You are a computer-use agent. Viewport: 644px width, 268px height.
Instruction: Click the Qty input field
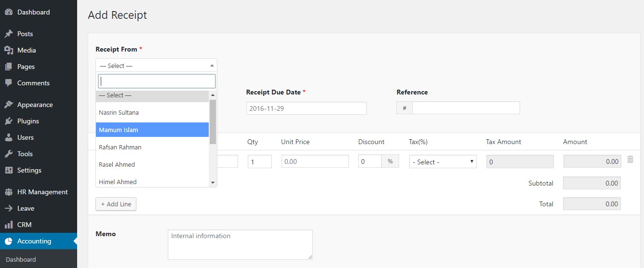coord(259,161)
